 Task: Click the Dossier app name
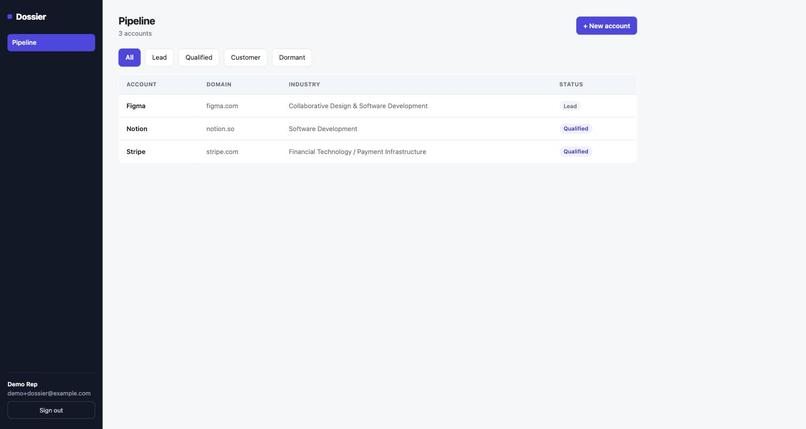tap(31, 17)
